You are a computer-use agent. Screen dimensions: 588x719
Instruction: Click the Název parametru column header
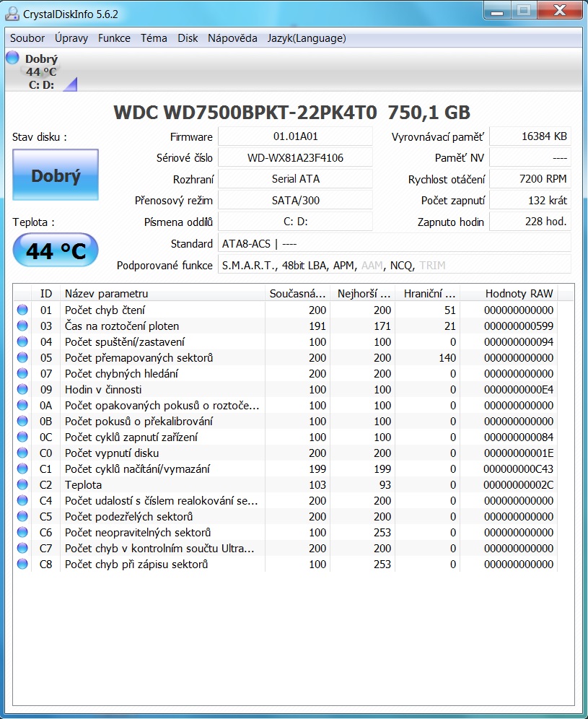click(162, 294)
